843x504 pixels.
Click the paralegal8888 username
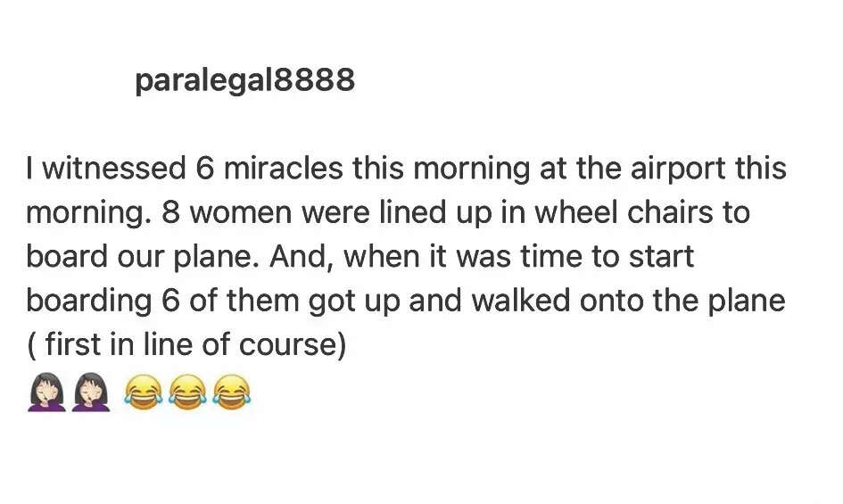244,80
